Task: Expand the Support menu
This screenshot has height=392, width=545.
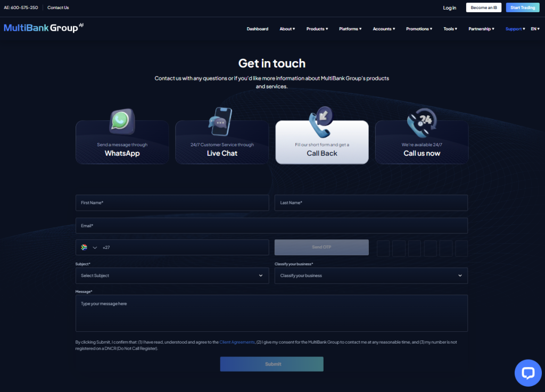Action: tap(515, 29)
